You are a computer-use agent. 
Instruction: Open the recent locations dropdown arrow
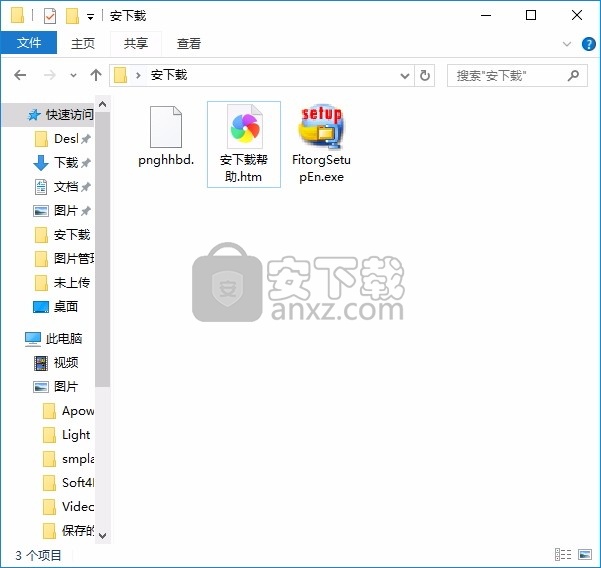(73, 76)
